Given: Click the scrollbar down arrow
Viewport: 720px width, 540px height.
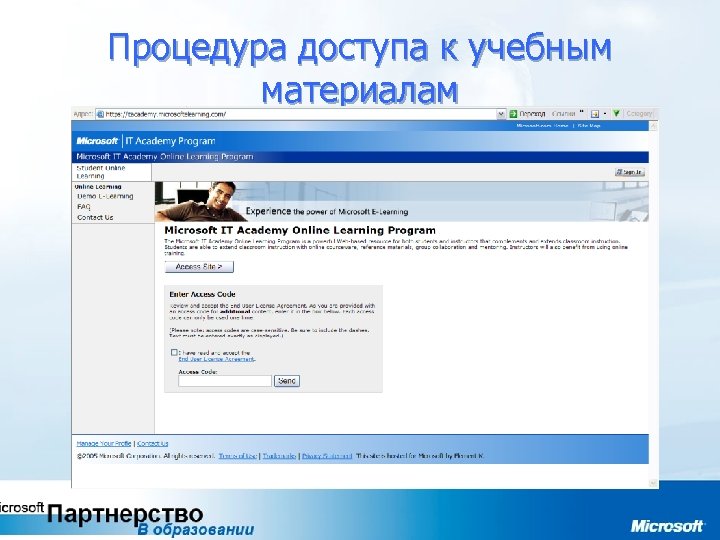Looking at the screenshot, I should click(653, 483).
